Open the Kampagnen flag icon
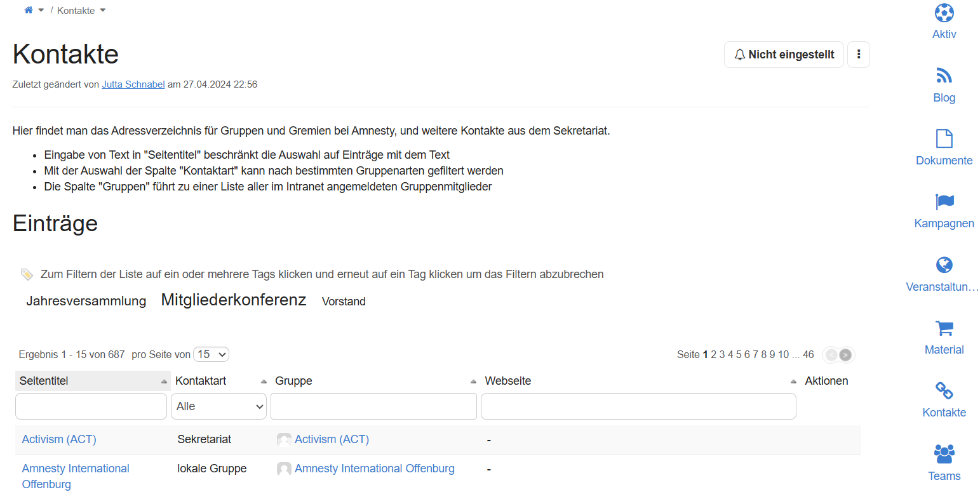Viewport: 980px width, 492px height. 944,202
